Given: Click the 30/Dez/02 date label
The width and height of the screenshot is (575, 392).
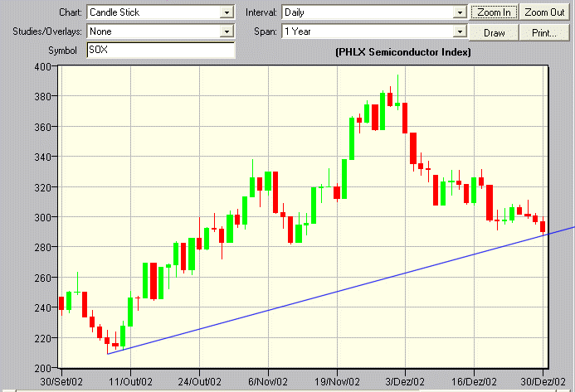Looking at the screenshot, I should 543,382.
